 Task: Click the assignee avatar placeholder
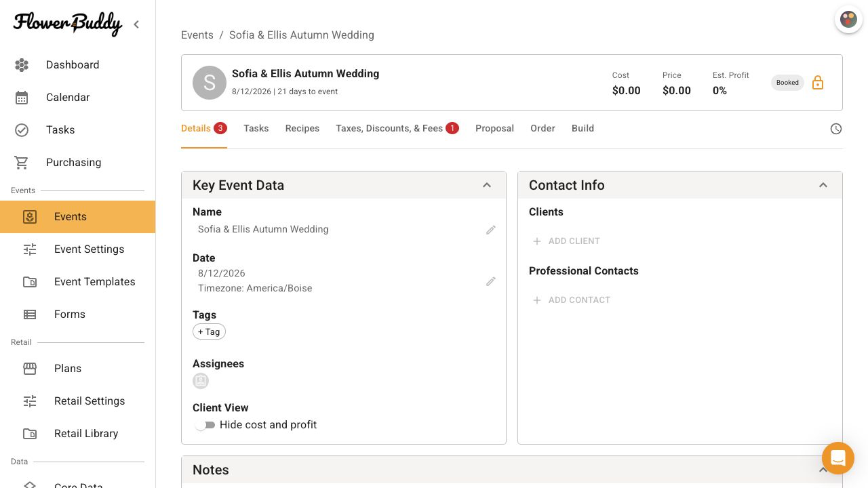pyautogui.click(x=201, y=381)
